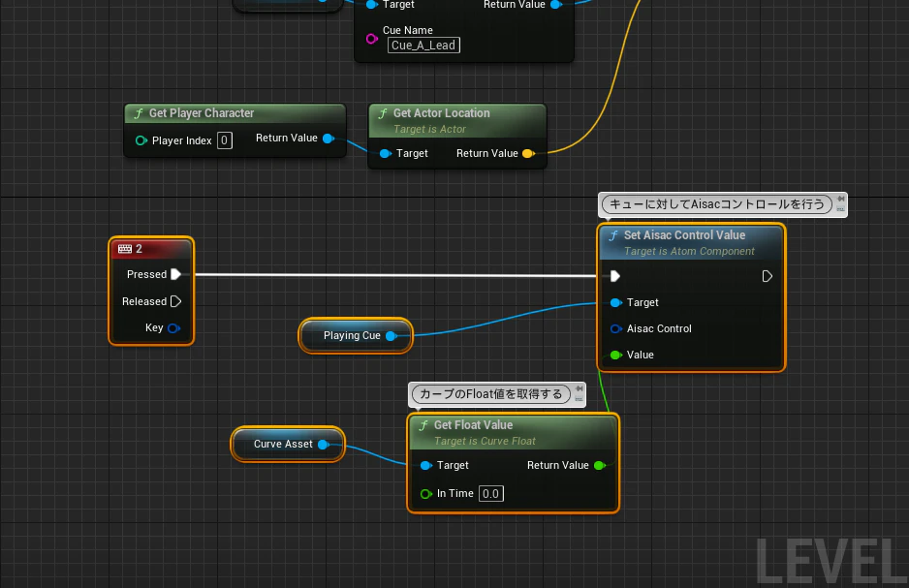
Task: Click the Pressed execution pin on the 2 key node
Action: tap(176, 274)
